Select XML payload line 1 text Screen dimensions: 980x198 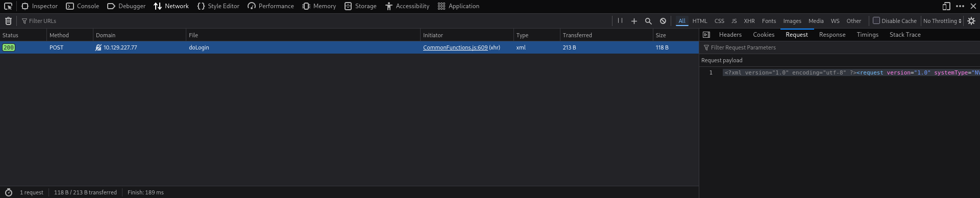[851, 72]
